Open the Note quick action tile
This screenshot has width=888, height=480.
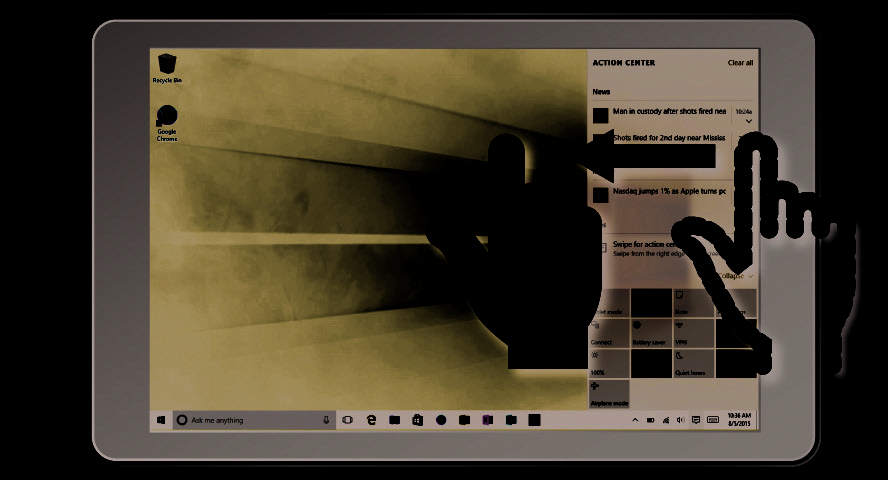[x=694, y=303]
